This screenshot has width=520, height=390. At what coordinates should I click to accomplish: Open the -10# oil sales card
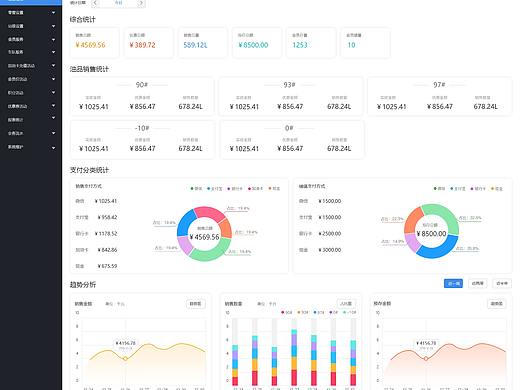[x=142, y=139]
